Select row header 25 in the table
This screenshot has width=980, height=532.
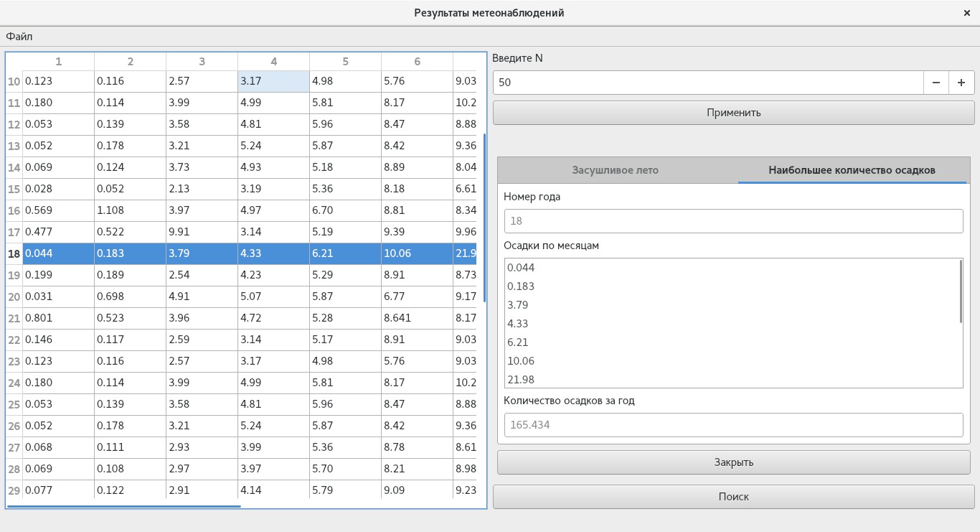[14, 404]
